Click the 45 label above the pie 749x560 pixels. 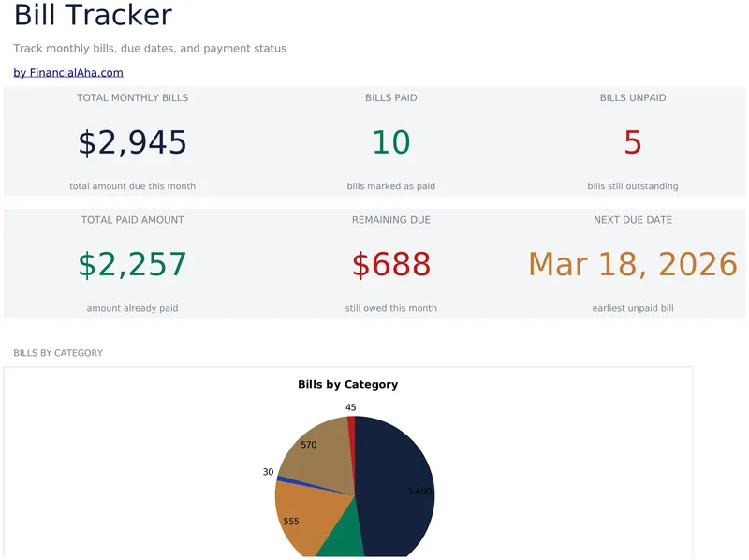coord(350,407)
